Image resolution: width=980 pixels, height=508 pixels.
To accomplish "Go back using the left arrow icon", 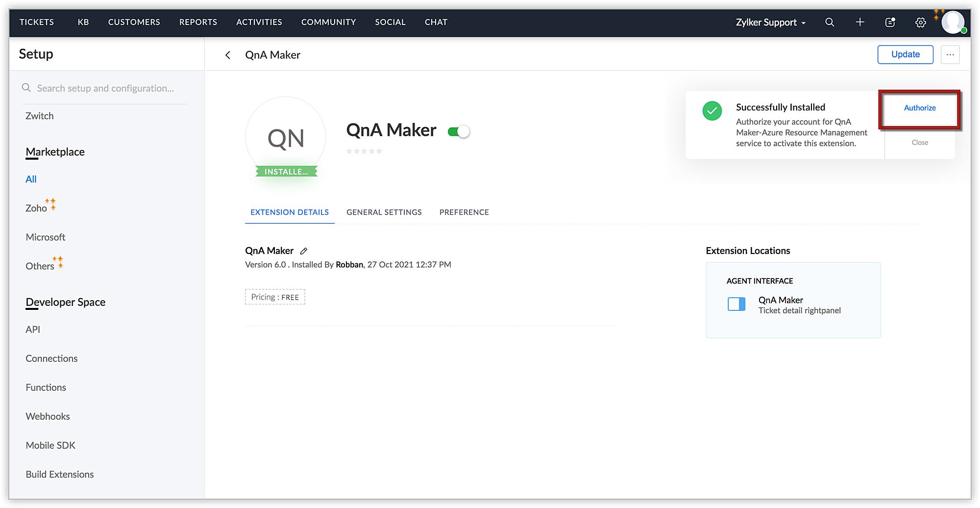I will (228, 55).
